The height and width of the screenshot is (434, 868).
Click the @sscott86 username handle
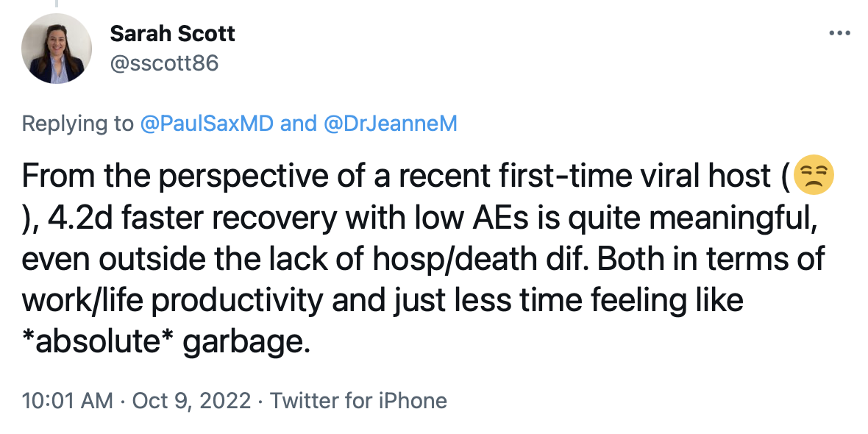(164, 63)
